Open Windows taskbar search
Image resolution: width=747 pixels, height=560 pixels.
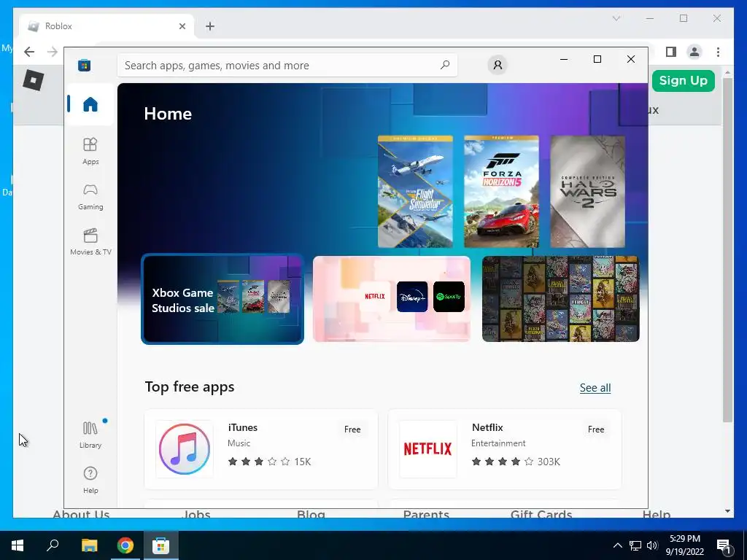click(x=53, y=545)
